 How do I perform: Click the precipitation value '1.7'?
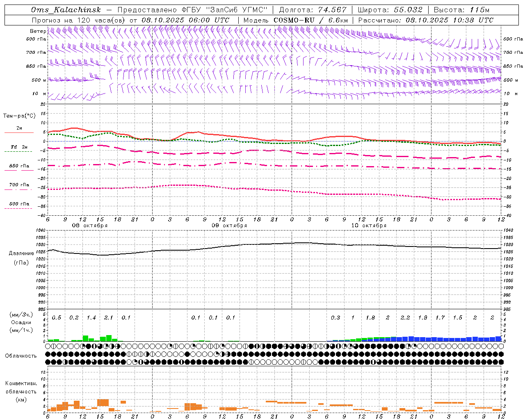440,318
